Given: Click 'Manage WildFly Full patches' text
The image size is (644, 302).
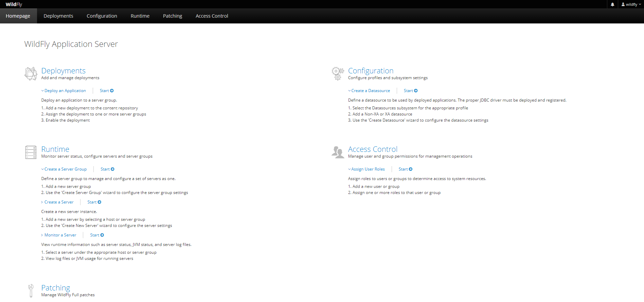Looking at the screenshot, I should tap(68, 295).
